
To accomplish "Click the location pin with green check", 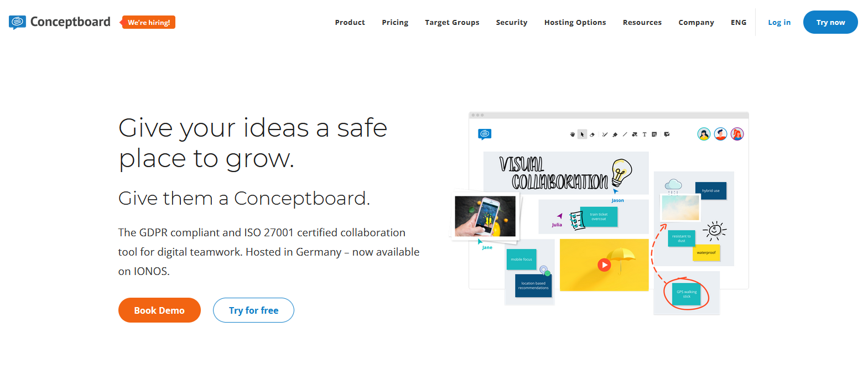I will [x=544, y=271].
